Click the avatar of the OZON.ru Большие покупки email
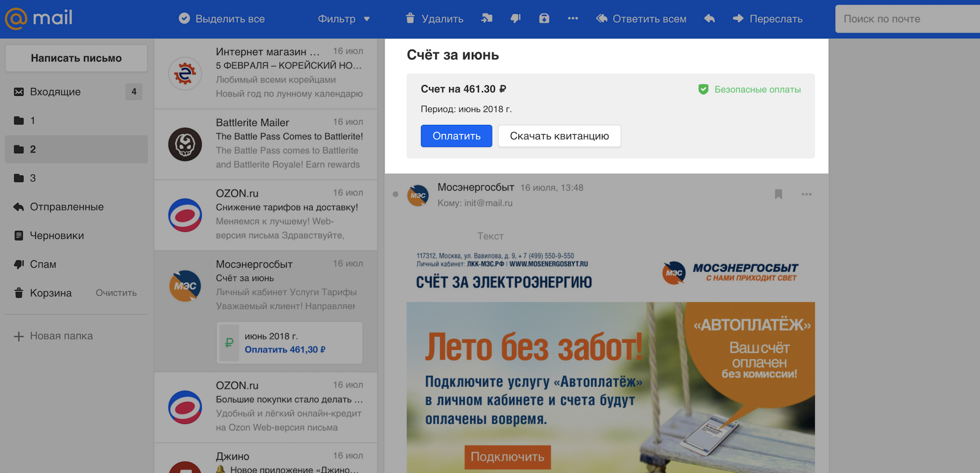The width and height of the screenshot is (980, 473). 185,407
